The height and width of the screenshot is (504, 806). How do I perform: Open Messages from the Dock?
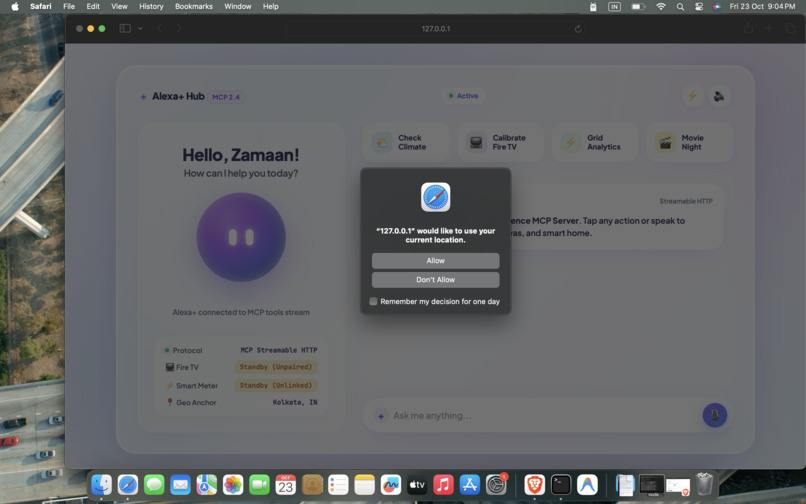coord(154,484)
